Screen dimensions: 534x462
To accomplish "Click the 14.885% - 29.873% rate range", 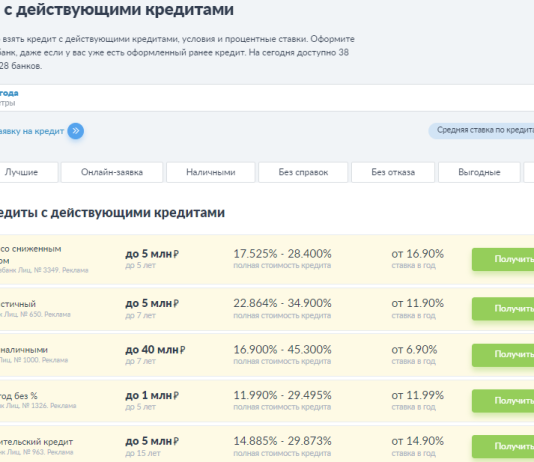I will click(282, 441).
